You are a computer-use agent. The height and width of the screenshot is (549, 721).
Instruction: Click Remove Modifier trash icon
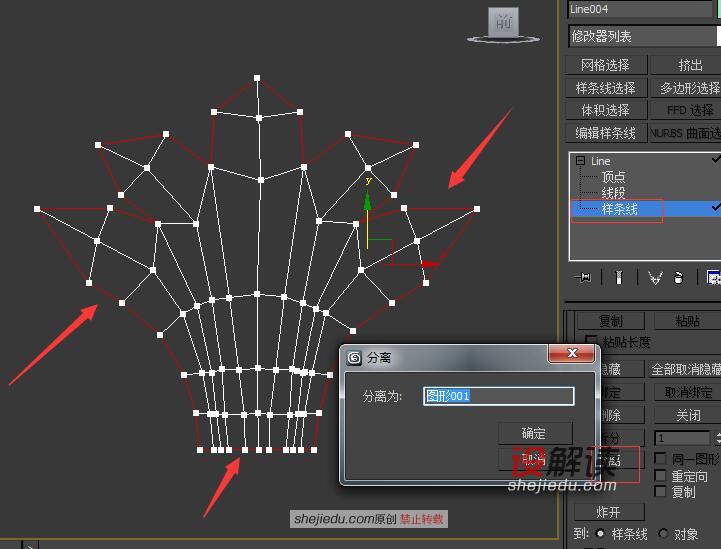(x=678, y=278)
